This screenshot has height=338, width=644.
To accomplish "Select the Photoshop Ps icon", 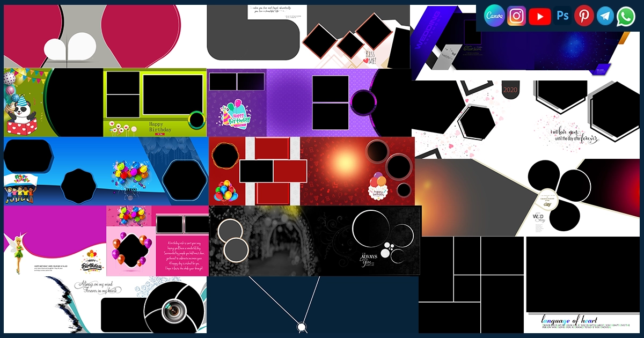I will [x=562, y=16].
